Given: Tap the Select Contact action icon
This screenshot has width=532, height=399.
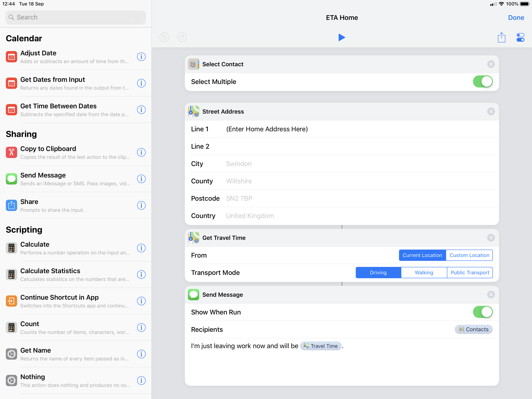Looking at the screenshot, I should click(193, 64).
